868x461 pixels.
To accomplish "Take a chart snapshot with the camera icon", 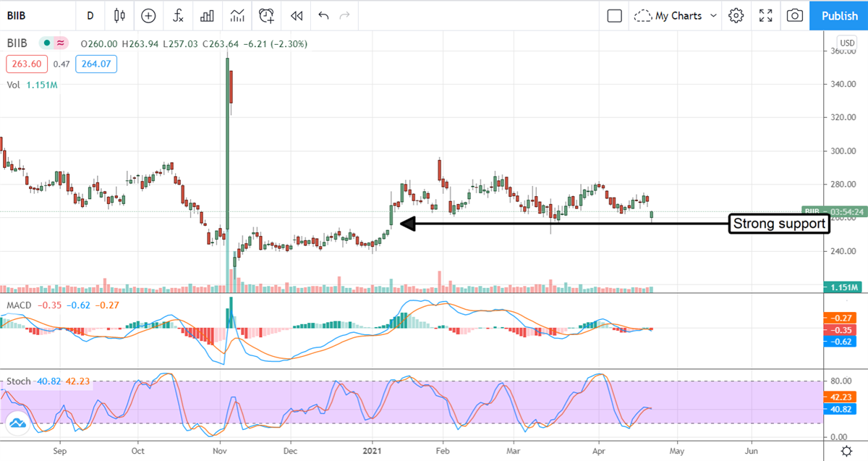I will point(794,15).
